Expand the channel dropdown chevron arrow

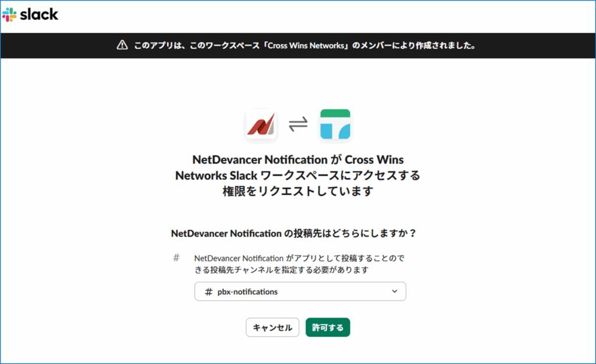pyautogui.click(x=395, y=291)
